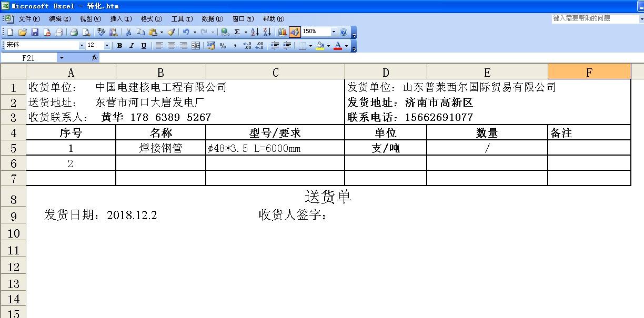Cut selection with scissors icon

click(128, 32)
